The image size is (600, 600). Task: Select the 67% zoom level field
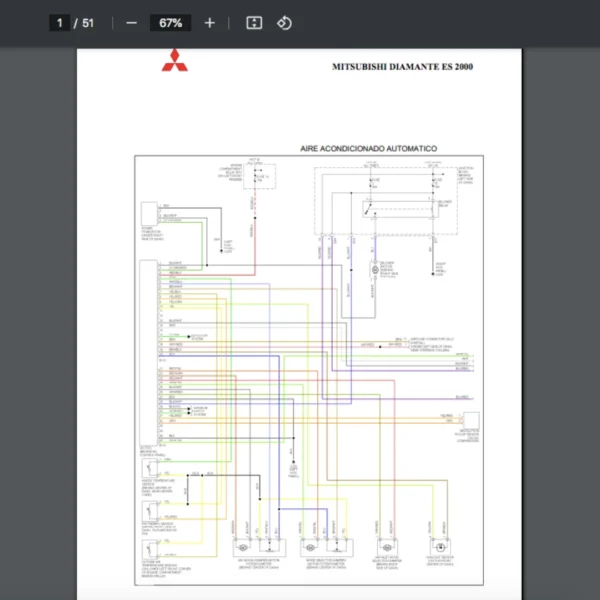(x=169, y=23)
